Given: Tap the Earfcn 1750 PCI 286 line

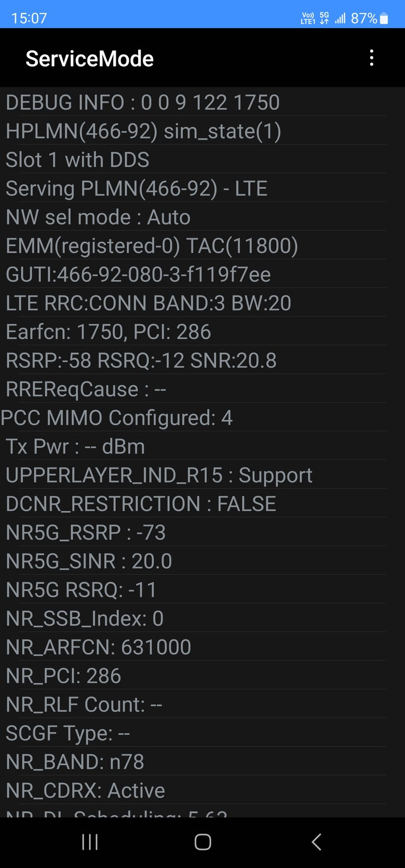Looking at the screenshot, I should pyautogui.click(x=193, y=332).
